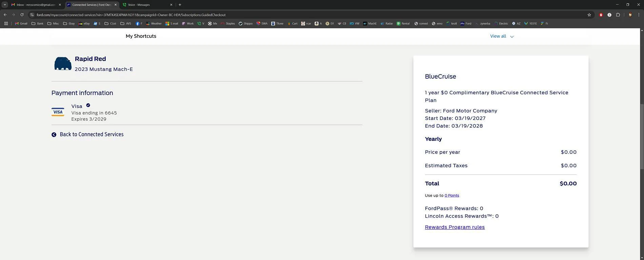The width and height of the screenshot is (644, 260).
Task: Open the Bank bookmarks folder
Action: coord(37,24)
